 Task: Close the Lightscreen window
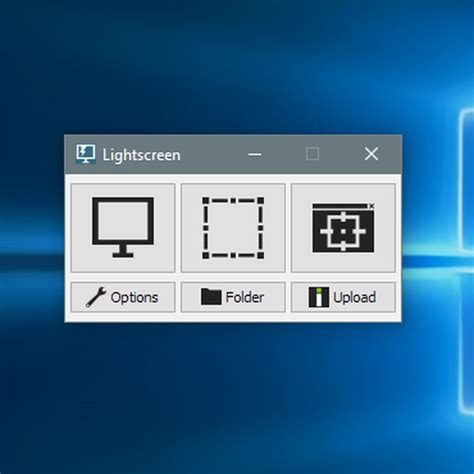pos(371,154)
